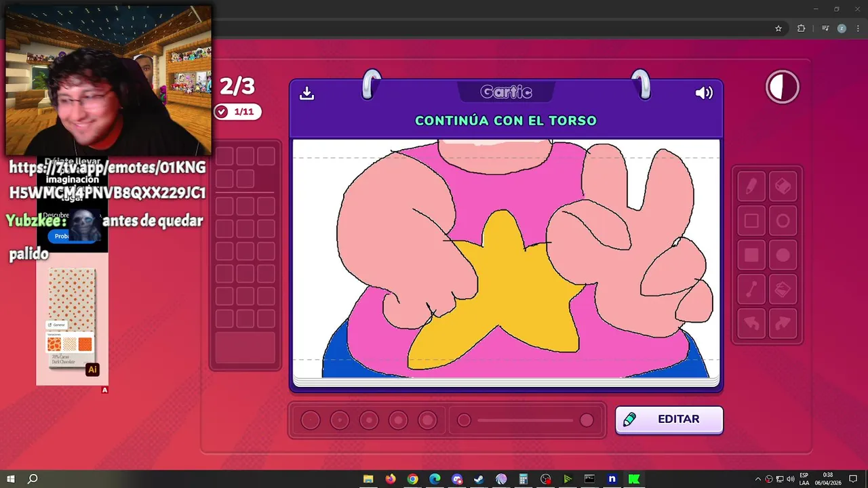Open Discord from the taskbar
The image size is (868, 488).
pyautogui.click(x=457, y=479)
